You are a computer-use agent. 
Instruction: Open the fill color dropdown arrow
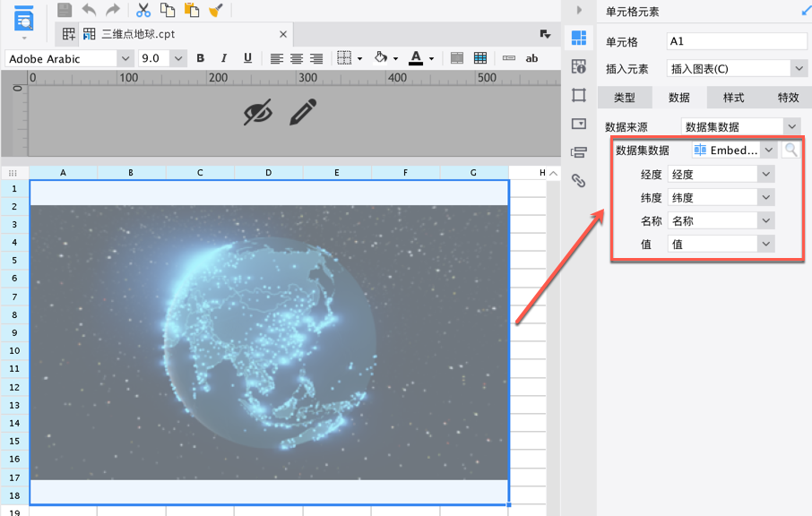[395, 59]
